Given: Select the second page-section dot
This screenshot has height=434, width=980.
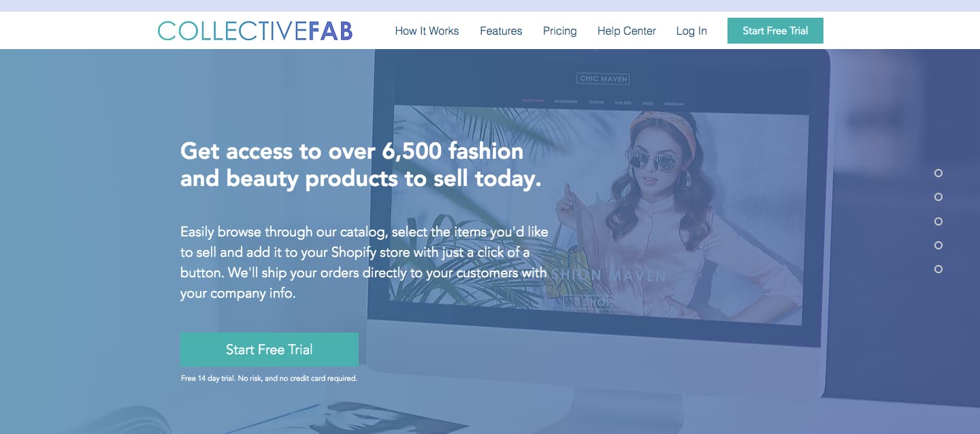Looking at the screenshot, I should point(938,197).
